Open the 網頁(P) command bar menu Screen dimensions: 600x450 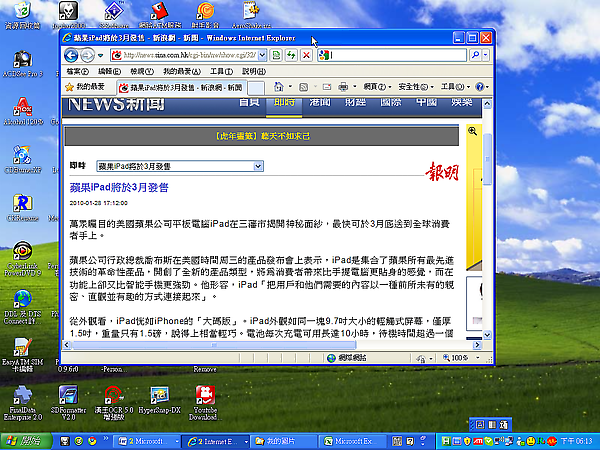[x=377, y=87]
